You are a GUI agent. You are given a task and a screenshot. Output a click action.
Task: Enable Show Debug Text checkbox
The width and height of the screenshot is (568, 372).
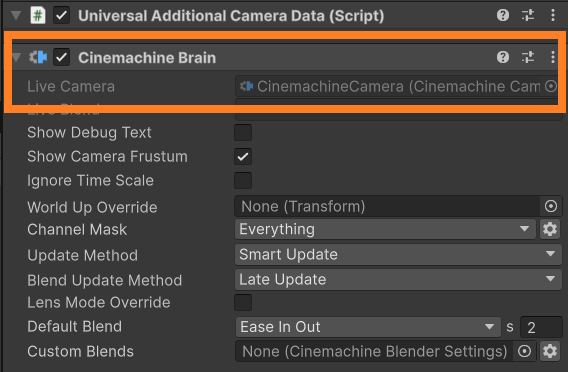(x=243, y=132)
